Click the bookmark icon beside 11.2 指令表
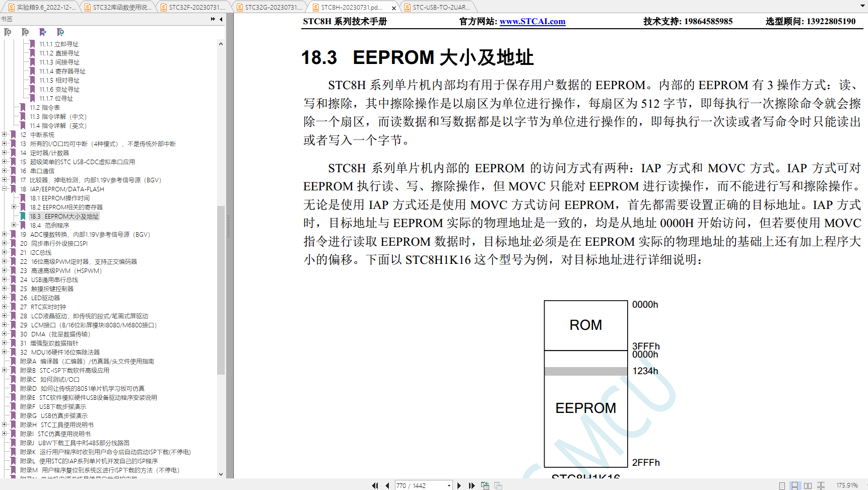The width and height of the screenshot is (868, 490). [23, 108]
